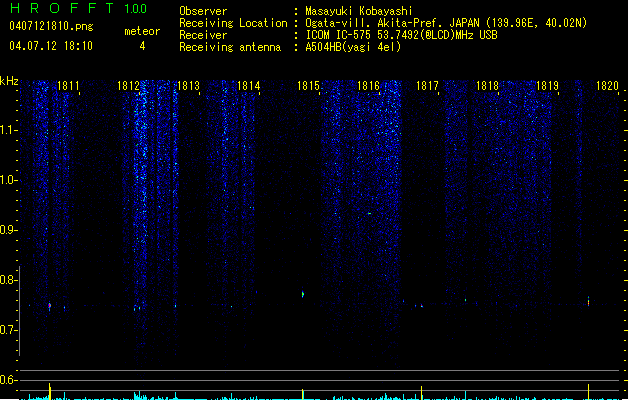The width and height of the screenshot is (629, 400).
Task: Click the date stamp 04.07.12 18:10
Action: pos(51,46)
